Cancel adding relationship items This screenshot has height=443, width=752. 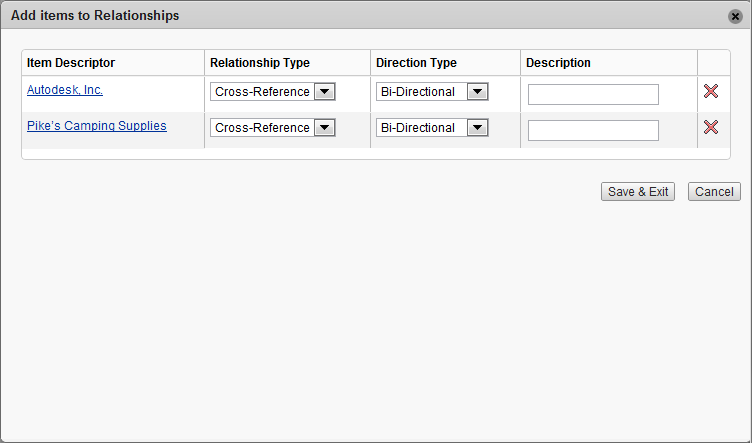pyautogui.click(x=714, y=192)
